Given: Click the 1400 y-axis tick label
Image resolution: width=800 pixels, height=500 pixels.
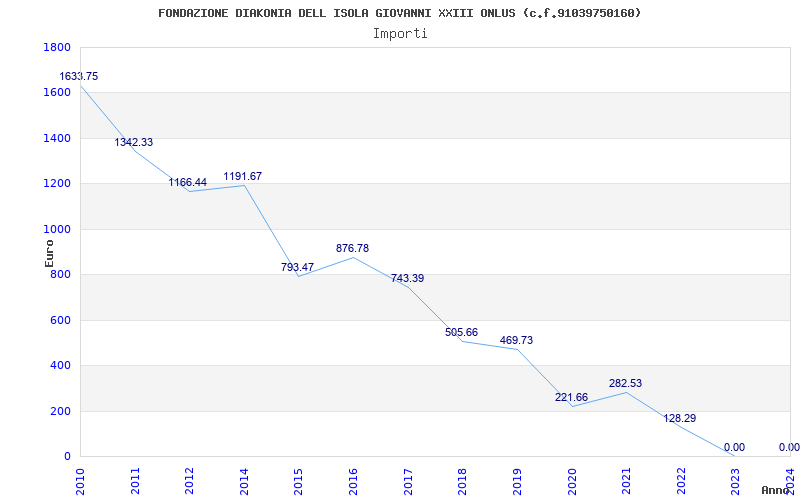Looking at the screenshot, I should point(57,138).
